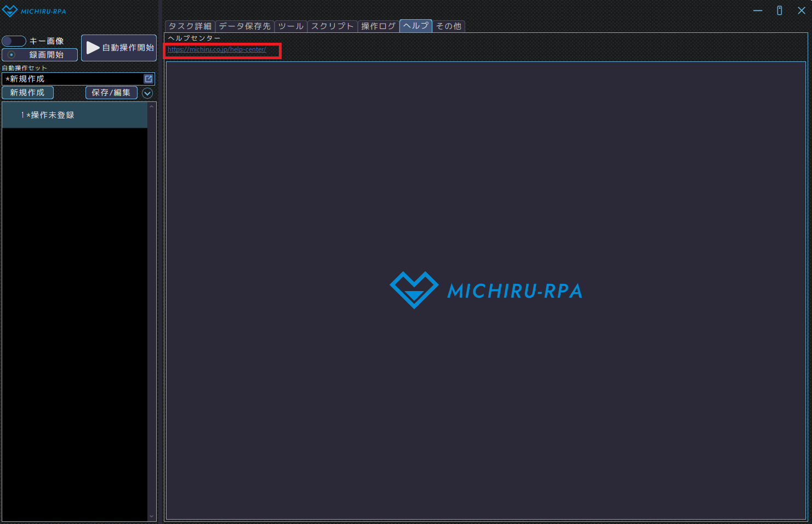Toggle the キー画像 switch
Image resolution: width=812 pixels, height=524 pixels.
[x=14, y=41]
